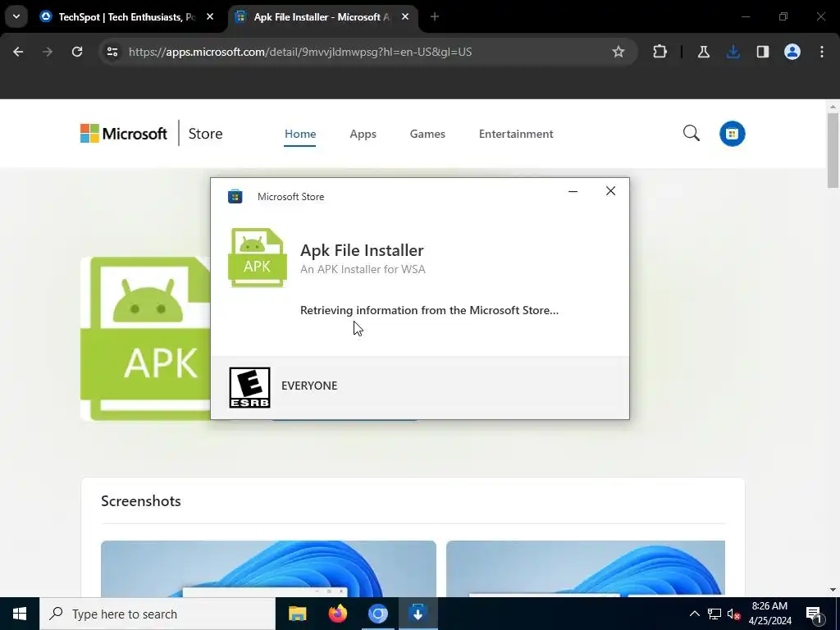The width and height of the screenshot is (840, 630).
Task: Open a new browser tab
Action: [435, 17]
